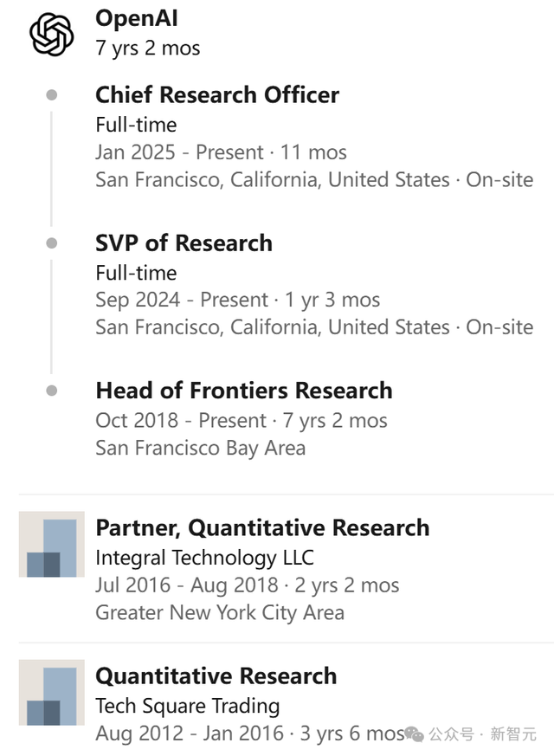Viewport: 554px width, 756px height.
Task: Select the Head of Frontiers Research title
Action: [243, 391]
